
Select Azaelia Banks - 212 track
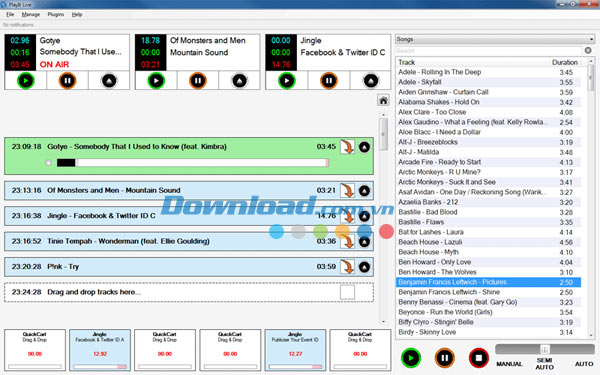(x=488, y=202)
